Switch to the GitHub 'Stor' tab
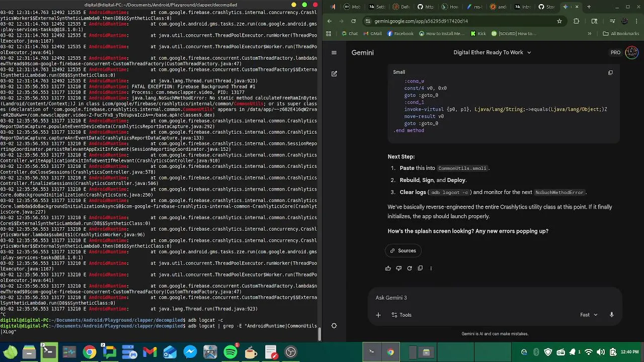The image size is (644, 362). (x=546, y=7)
